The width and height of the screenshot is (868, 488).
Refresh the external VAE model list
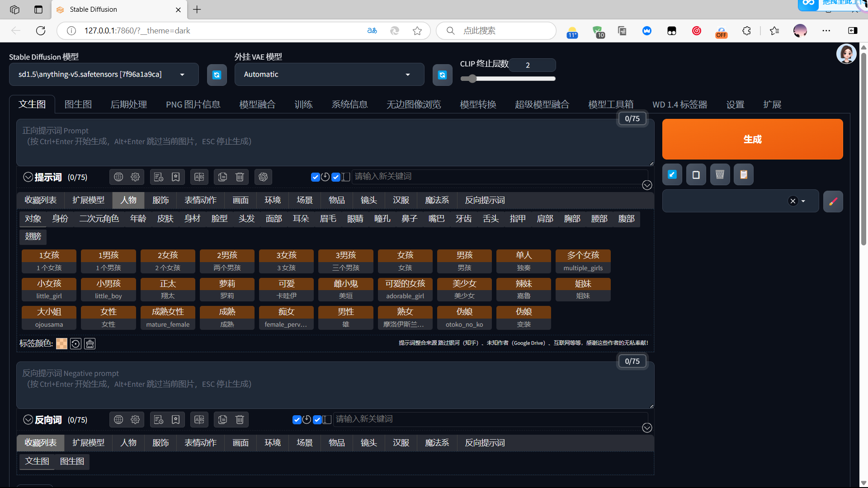pyautogui.click(x=443, y=75)
